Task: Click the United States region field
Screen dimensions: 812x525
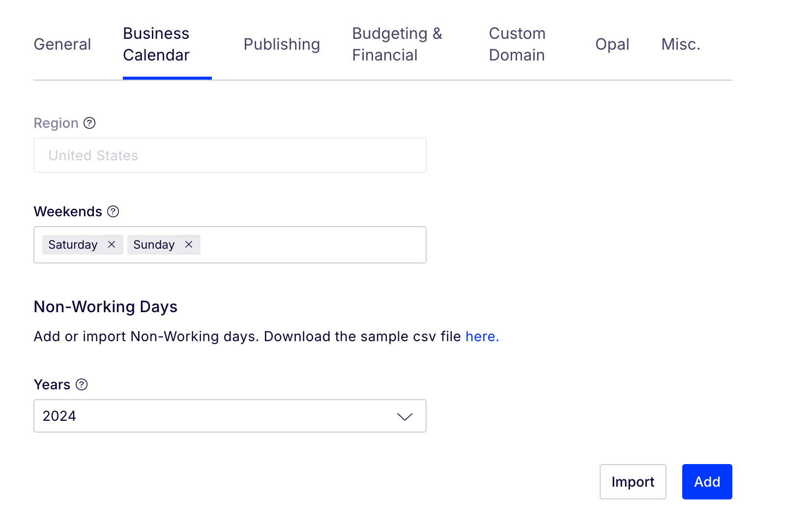Action: [230, 155]
